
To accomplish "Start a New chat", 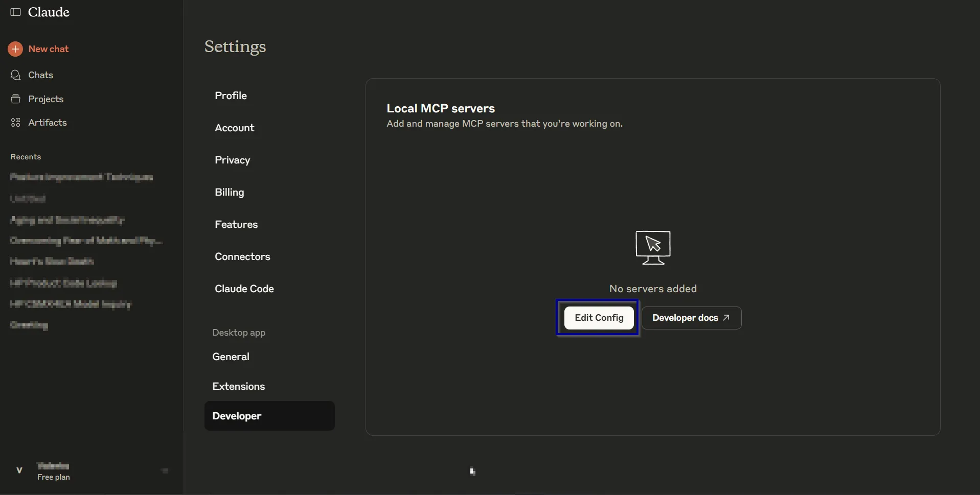I will (x=49, y=49).
